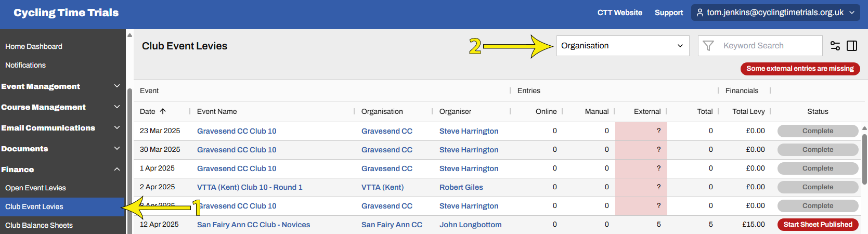
Task: Open San Fairy Ann CC Club - Novices event
Action: 253,225
